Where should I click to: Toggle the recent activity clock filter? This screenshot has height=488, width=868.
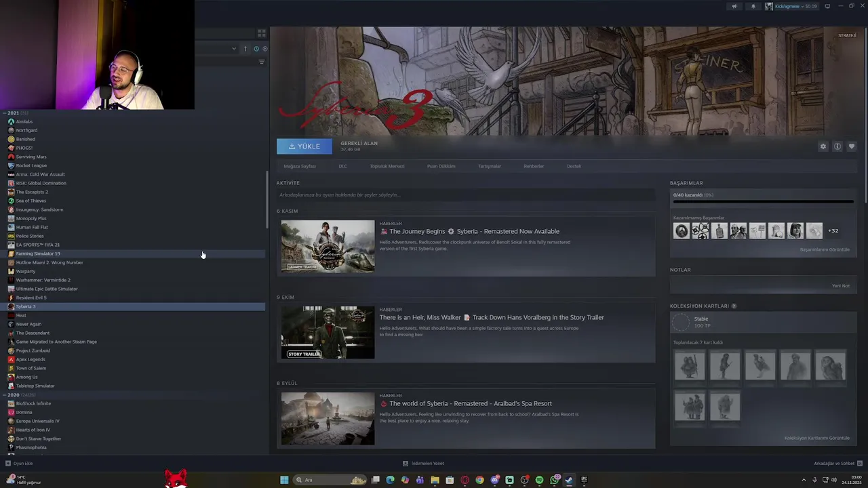256,49
